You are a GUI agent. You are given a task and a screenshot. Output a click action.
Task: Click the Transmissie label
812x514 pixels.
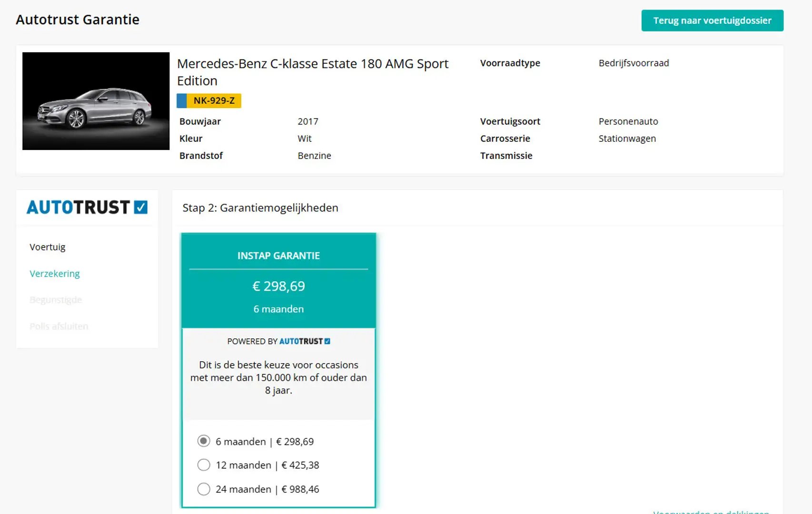click(506, 156)
